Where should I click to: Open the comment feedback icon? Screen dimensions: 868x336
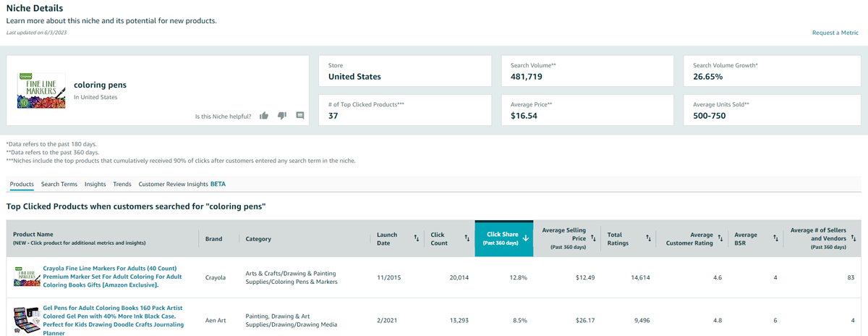pyautogui.click(x=300, y=115)
